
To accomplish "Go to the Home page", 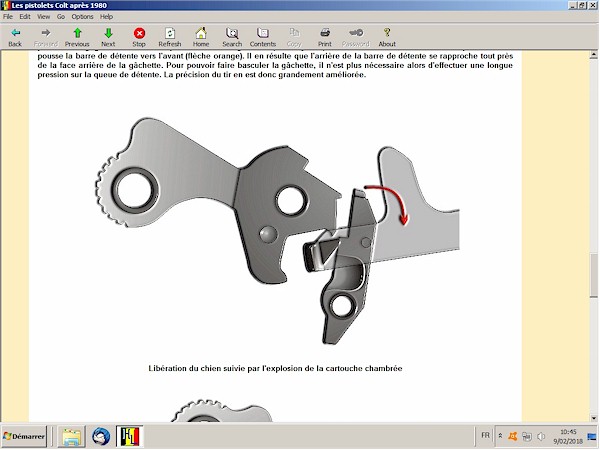I will pyautogui.click(x=201, y=37).
